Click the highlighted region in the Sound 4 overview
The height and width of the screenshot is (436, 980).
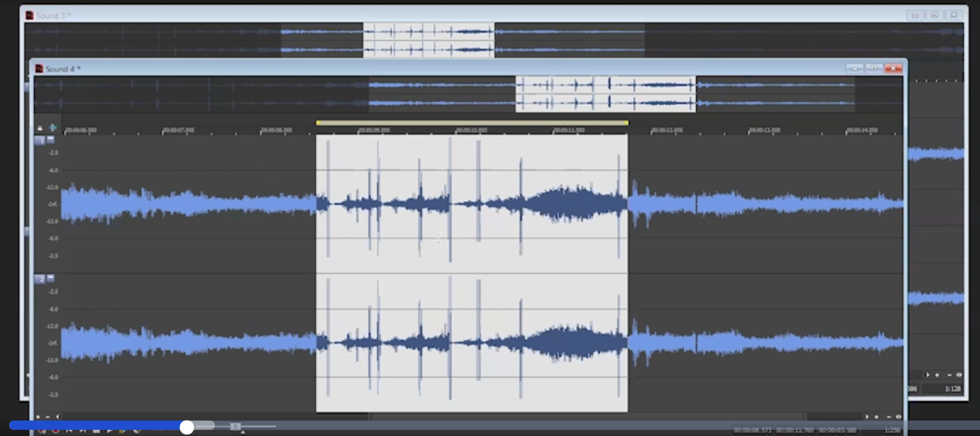point(605,94)
